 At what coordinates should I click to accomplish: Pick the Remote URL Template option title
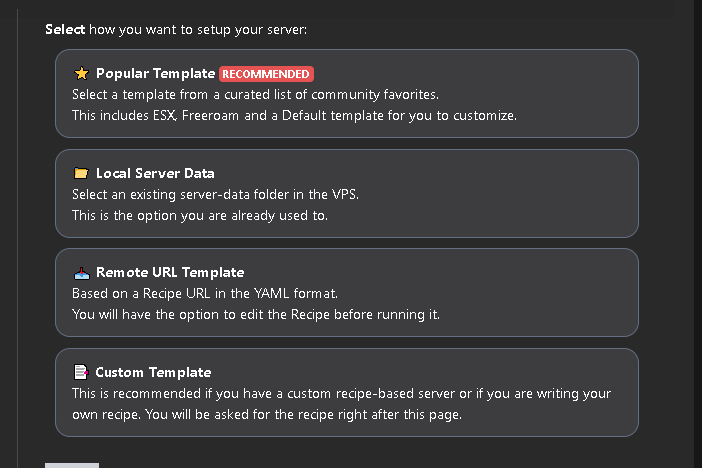click(x=170, y=272)
